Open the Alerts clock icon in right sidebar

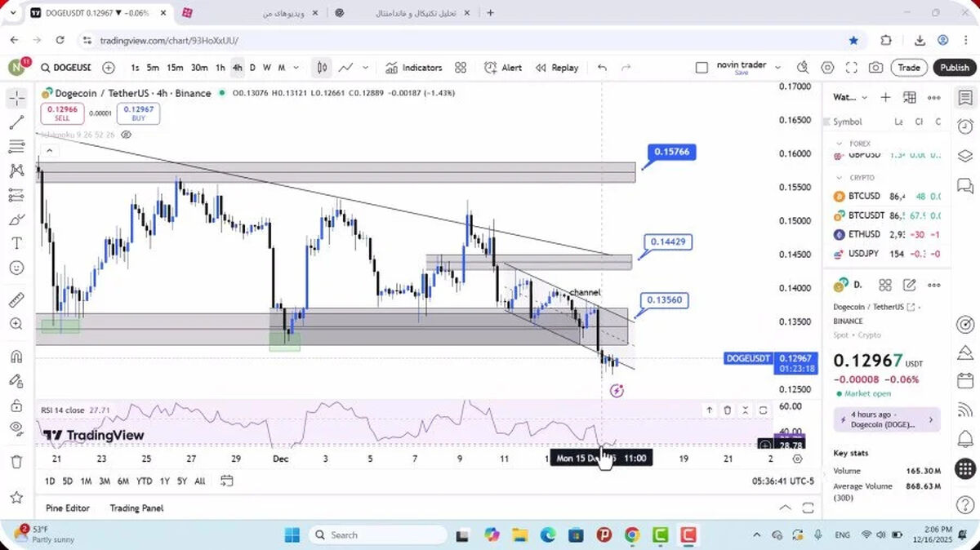[965, 126]
